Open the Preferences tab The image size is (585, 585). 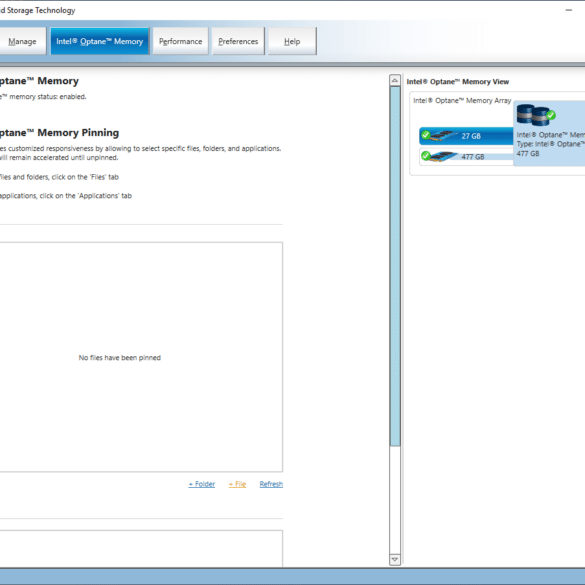point(238,41)
